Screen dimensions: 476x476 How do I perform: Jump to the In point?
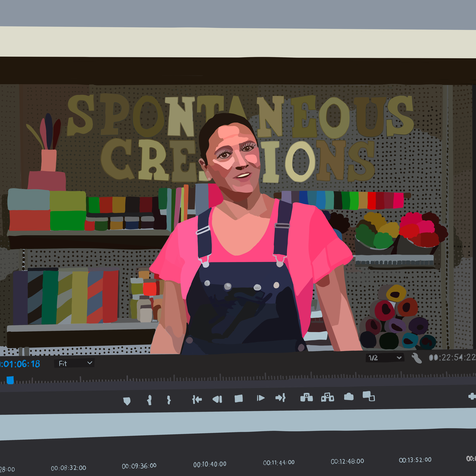pos(197,399)
